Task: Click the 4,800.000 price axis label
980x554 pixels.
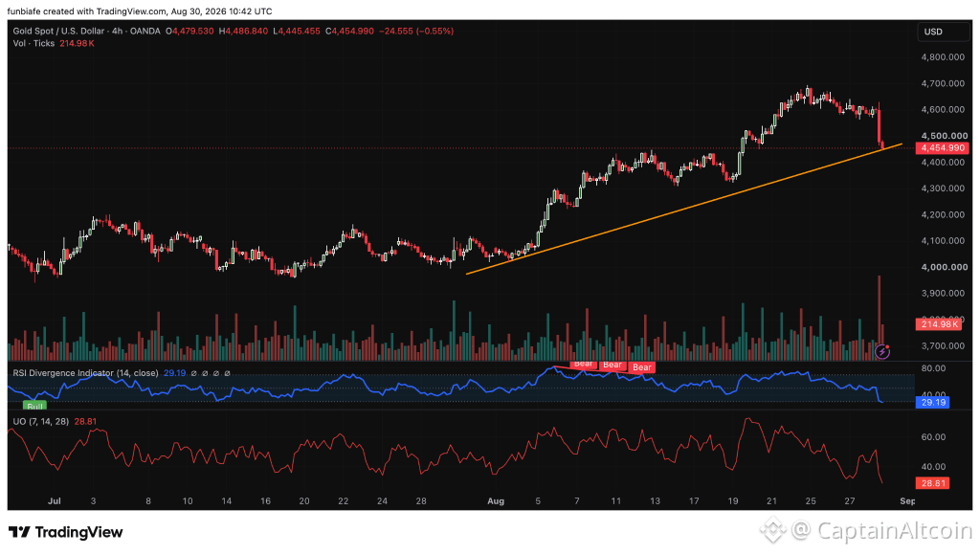Action: click(x=943, y=56)
